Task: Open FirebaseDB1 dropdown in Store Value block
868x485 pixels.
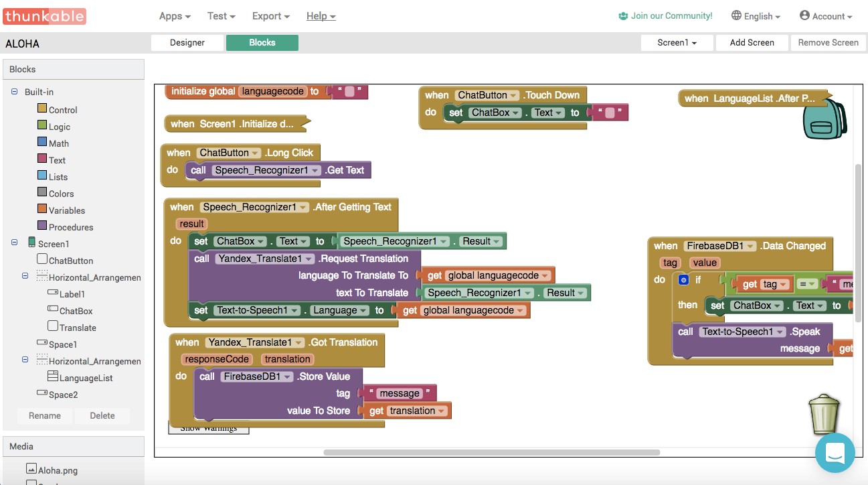Action: 257,376
